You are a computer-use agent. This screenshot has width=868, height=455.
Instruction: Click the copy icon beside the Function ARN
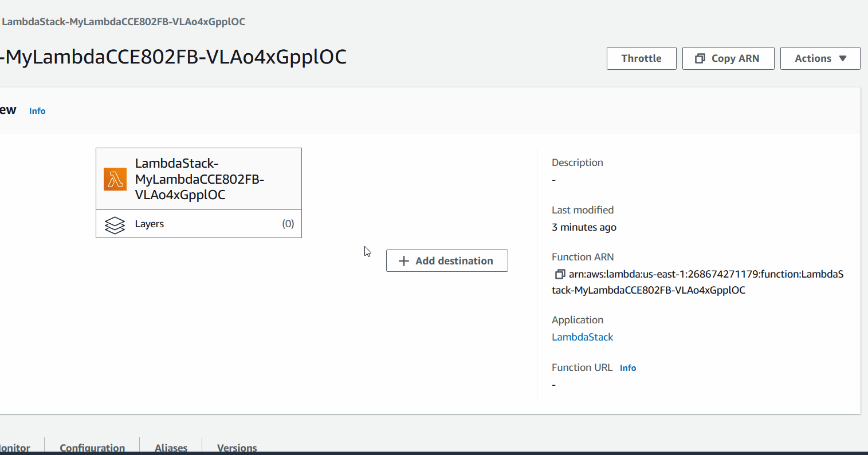(x=560, y=275)
